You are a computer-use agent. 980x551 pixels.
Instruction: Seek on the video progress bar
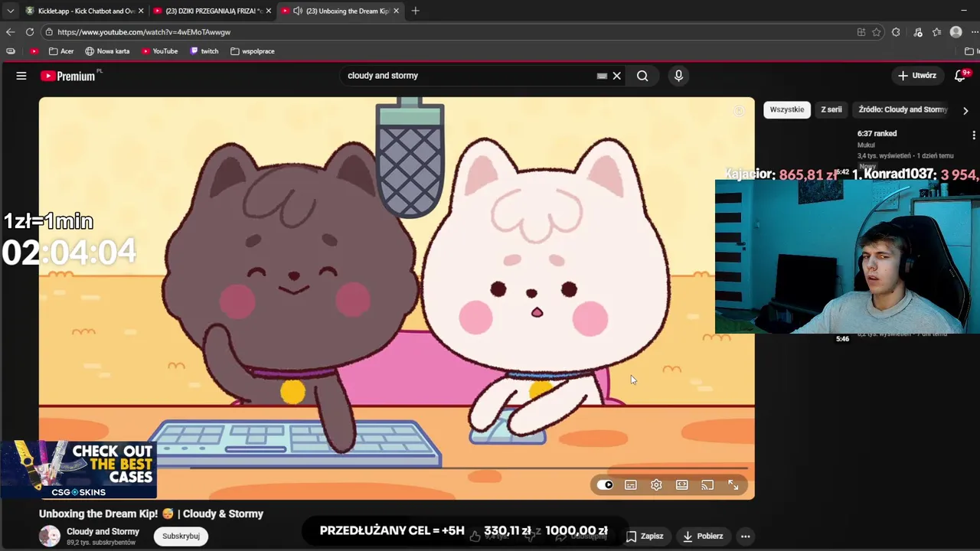tap(397, 468)
